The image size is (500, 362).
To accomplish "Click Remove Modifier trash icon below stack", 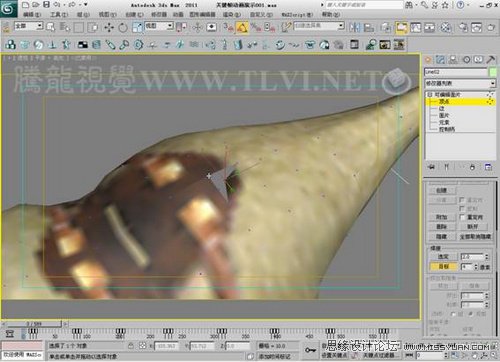I will click(472, 167).
